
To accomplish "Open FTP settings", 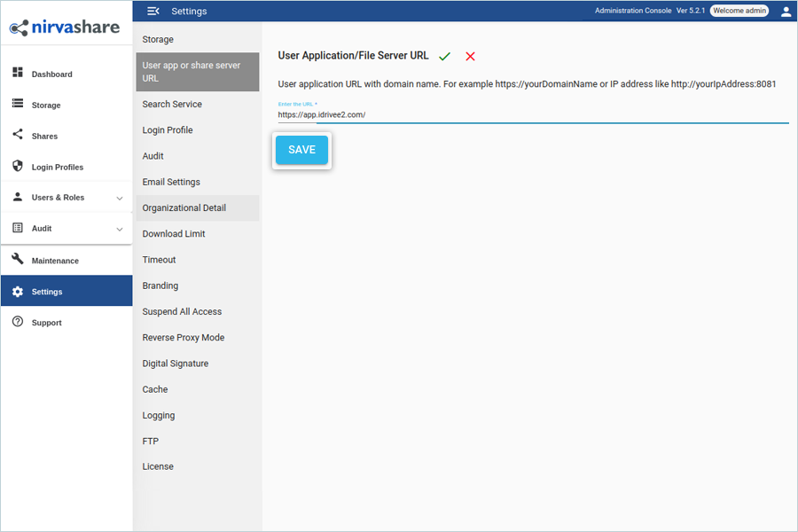I will (x=198, y=441).
